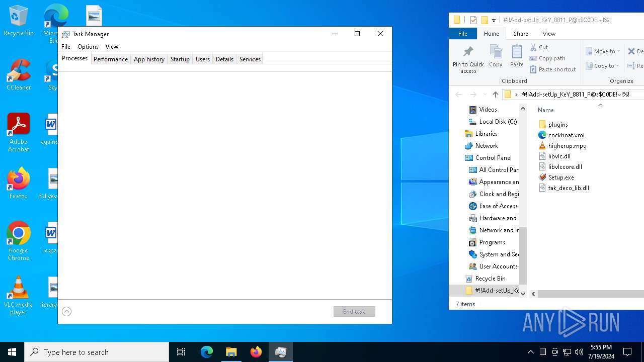
Task: Click the Properties quick access toolbar icon
Action: (x=473, y=20)
